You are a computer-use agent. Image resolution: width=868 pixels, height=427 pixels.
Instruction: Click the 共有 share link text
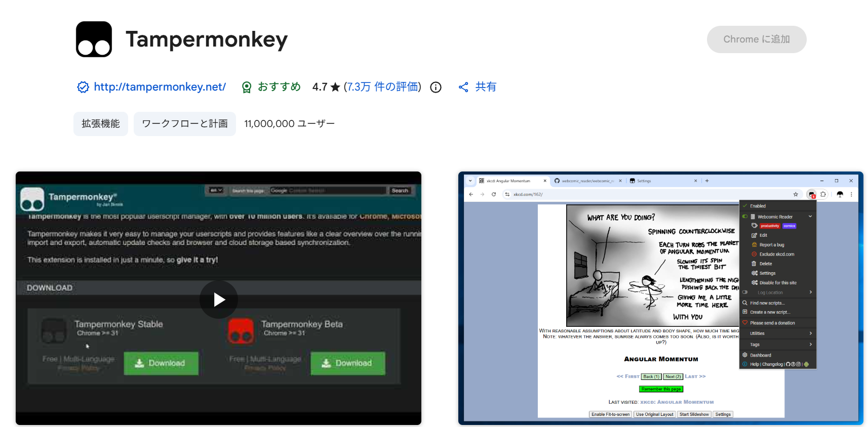click(486, 87)
